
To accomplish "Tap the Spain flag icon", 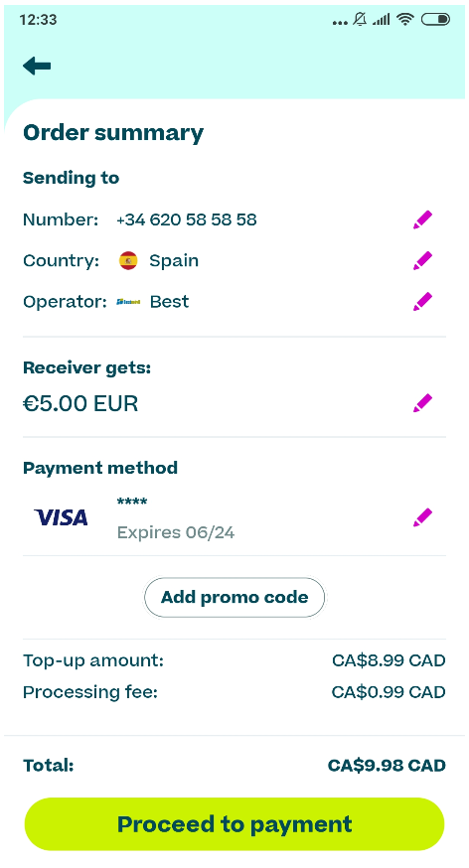I will [128, 261].
